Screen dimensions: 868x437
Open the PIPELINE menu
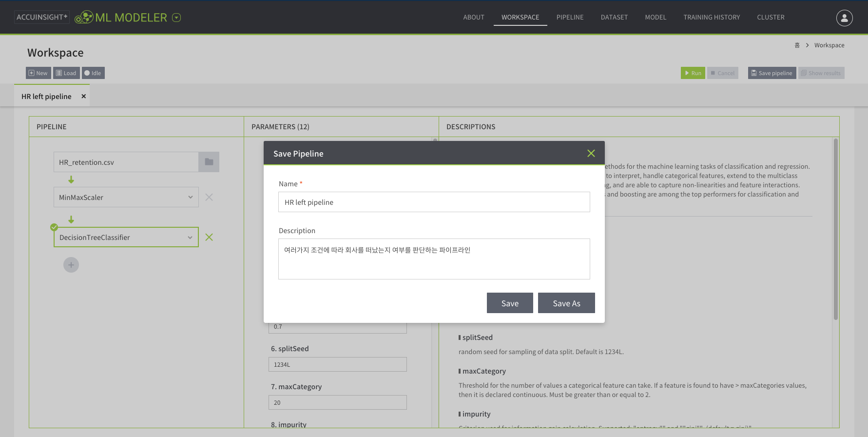pos(570,17)
